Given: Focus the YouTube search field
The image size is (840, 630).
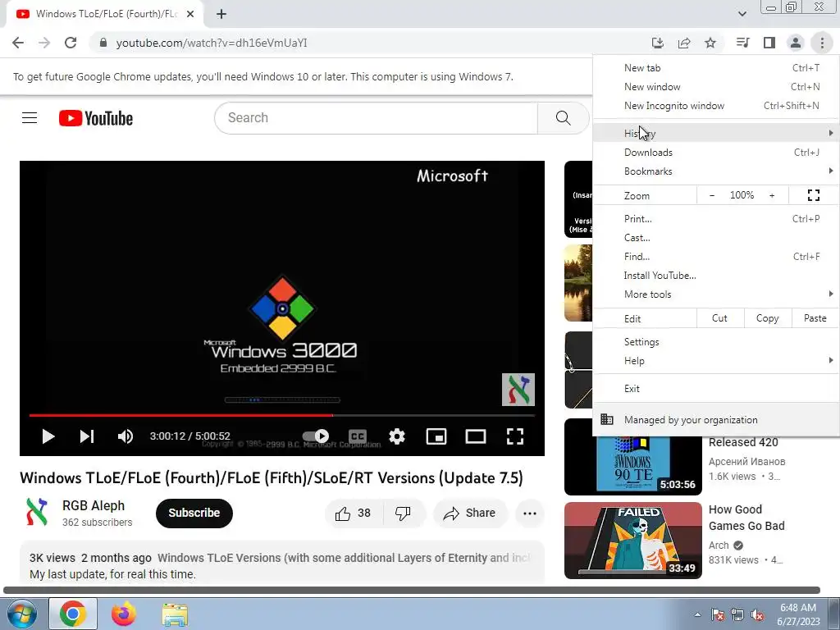Looking at the screenshot, I should (x=376, y=118).
